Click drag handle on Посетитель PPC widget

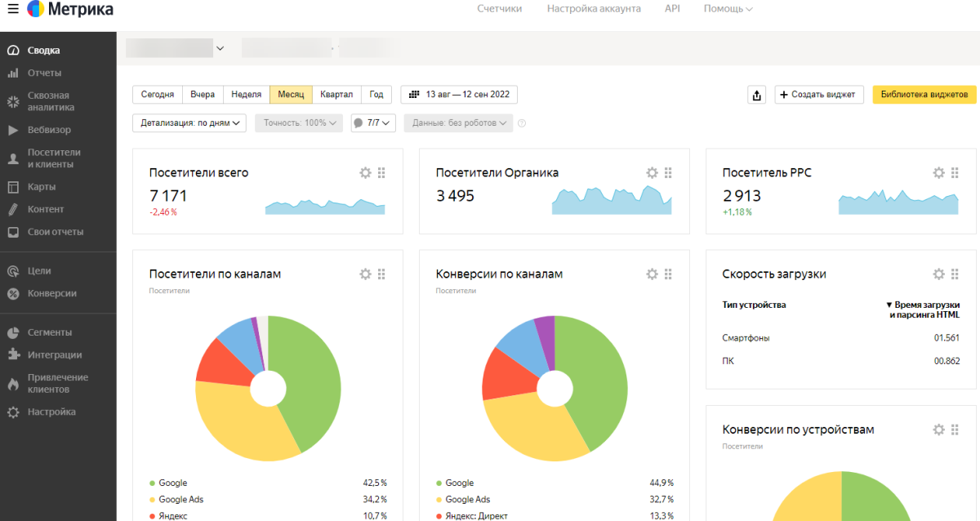955,172
